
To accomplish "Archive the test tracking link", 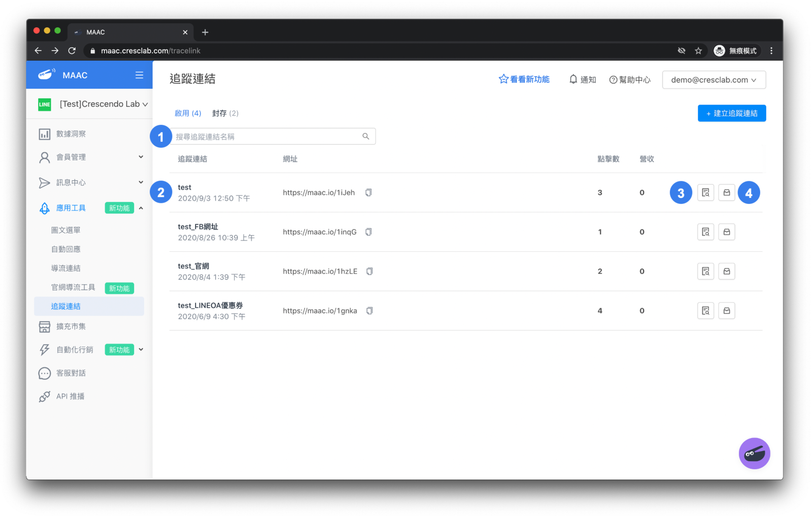I will coord(727,193).
